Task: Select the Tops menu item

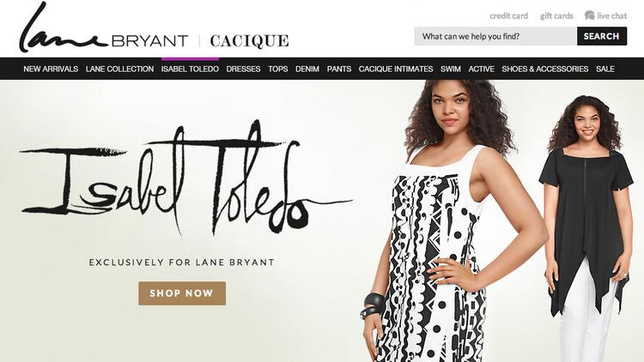Action: pyautogui.click(x=278, y=69)
